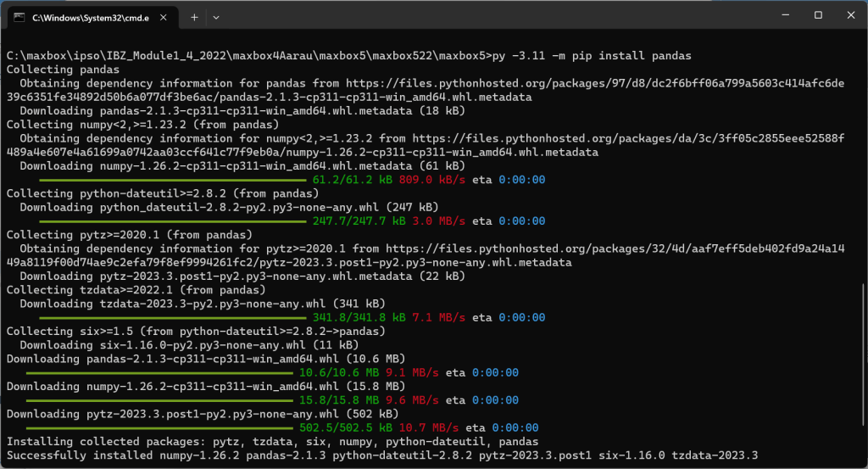Viewport: 868px width, 469px height.
Task: Expand the new tab profile dropdown
Action: 216,17
